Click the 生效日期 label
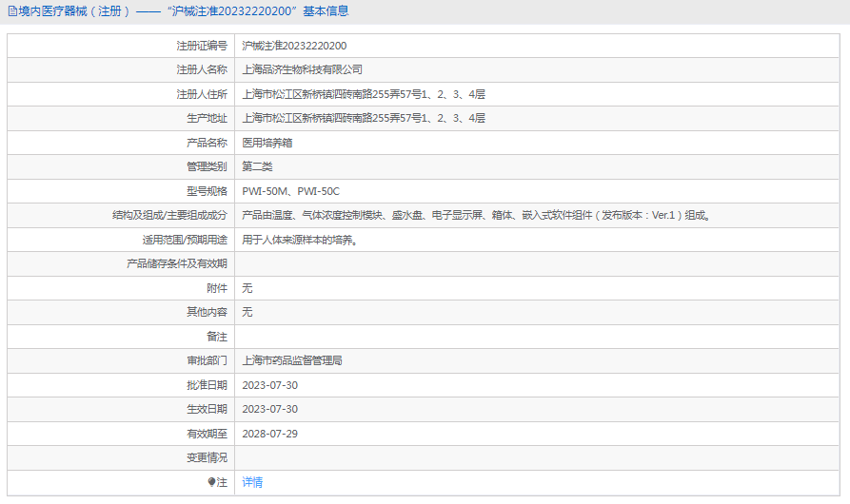The width and height of the screenshot is (850, 504). (x=207, y=409)
